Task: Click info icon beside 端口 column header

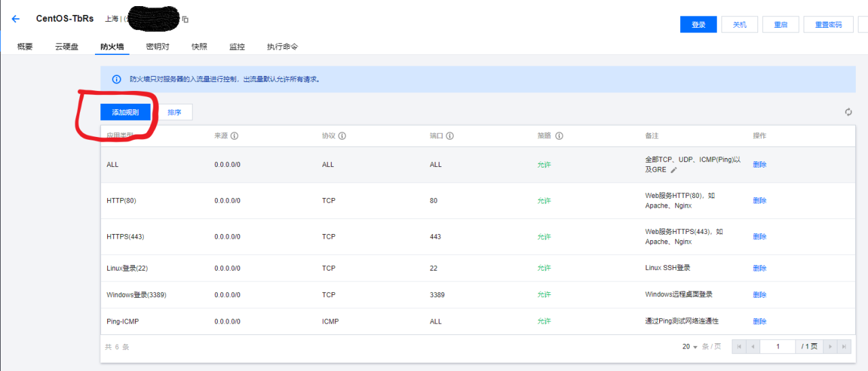Action: [x=450, y=136]
